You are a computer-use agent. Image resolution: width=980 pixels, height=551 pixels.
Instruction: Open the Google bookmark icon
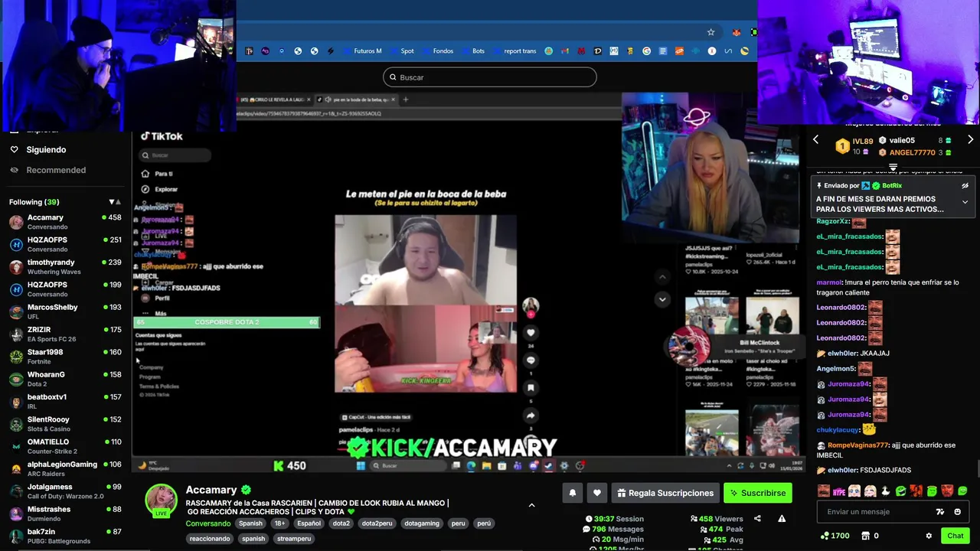(646, 51)
